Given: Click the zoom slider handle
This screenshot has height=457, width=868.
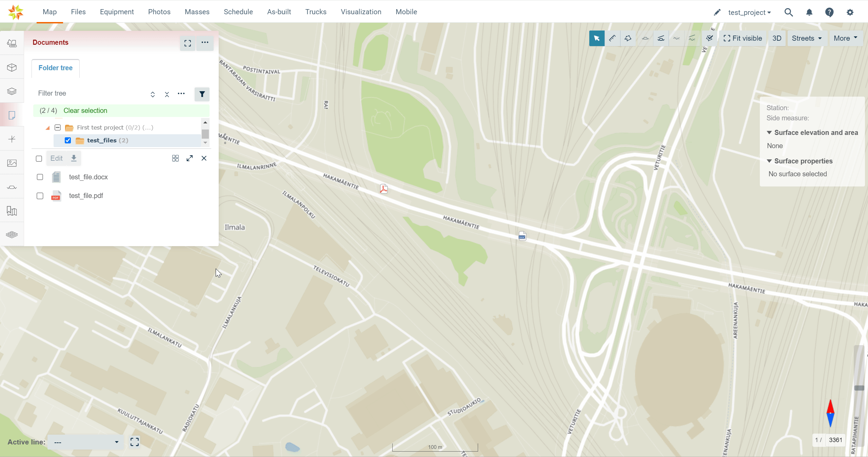Looking at the screenshot, I should click(x=859, y=388).
